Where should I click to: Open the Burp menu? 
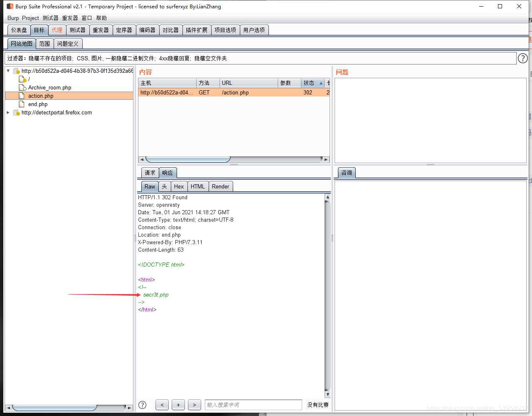pyautogui.click(x=13, y=18)
